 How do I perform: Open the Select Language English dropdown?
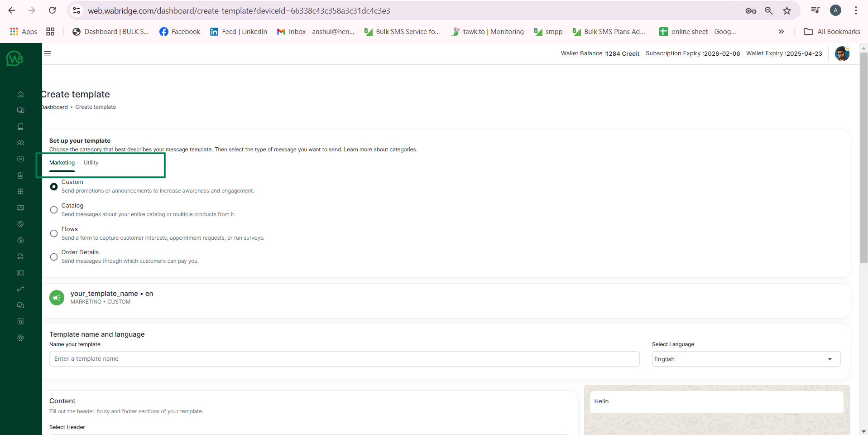746,359
